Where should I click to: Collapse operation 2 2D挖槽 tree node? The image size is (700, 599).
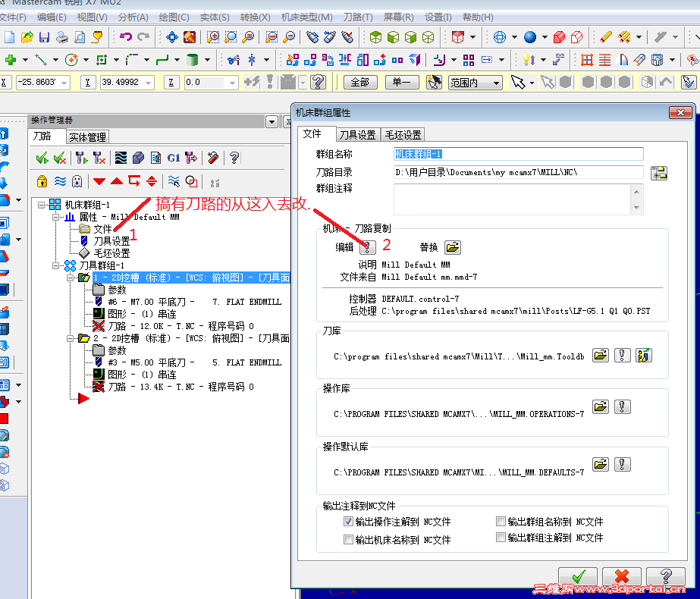point(70,338)
